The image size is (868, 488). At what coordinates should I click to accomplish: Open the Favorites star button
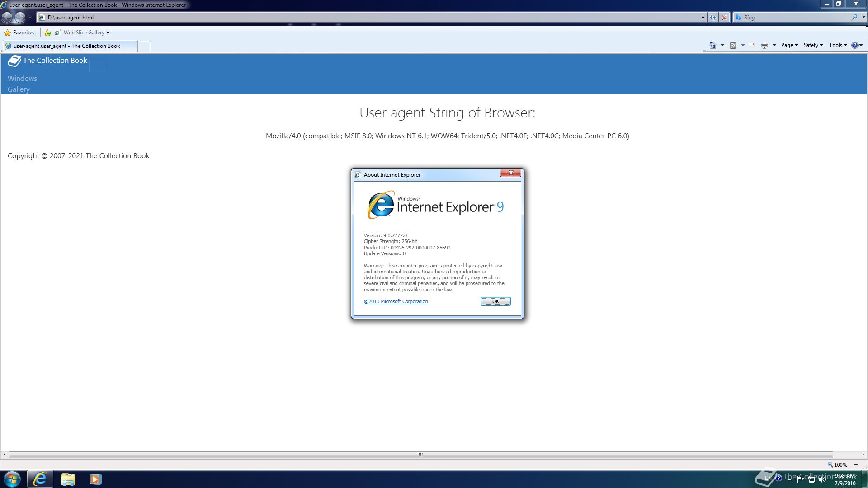pyautogui.click(x=19, y=33)
